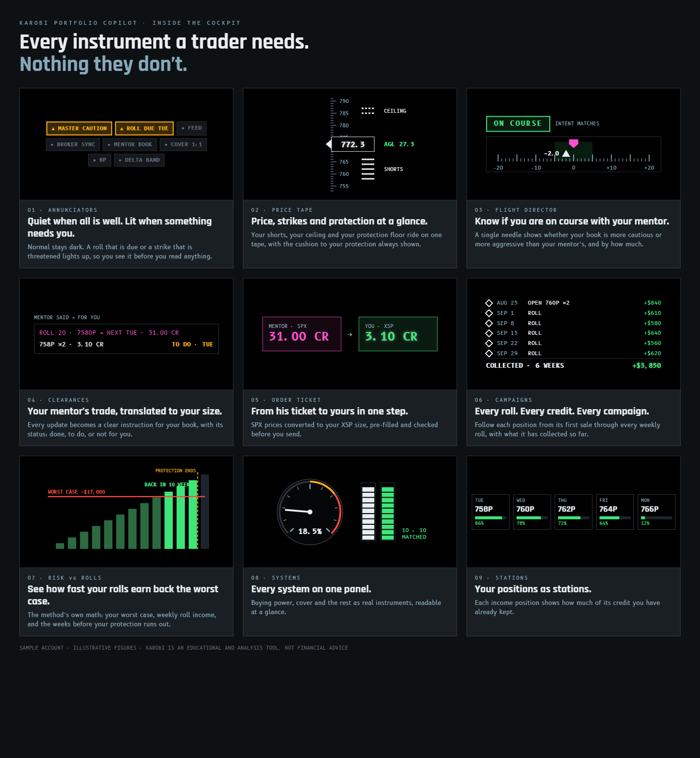
Task: Click the TO DO · TUE status
Action: pos(192,345)
